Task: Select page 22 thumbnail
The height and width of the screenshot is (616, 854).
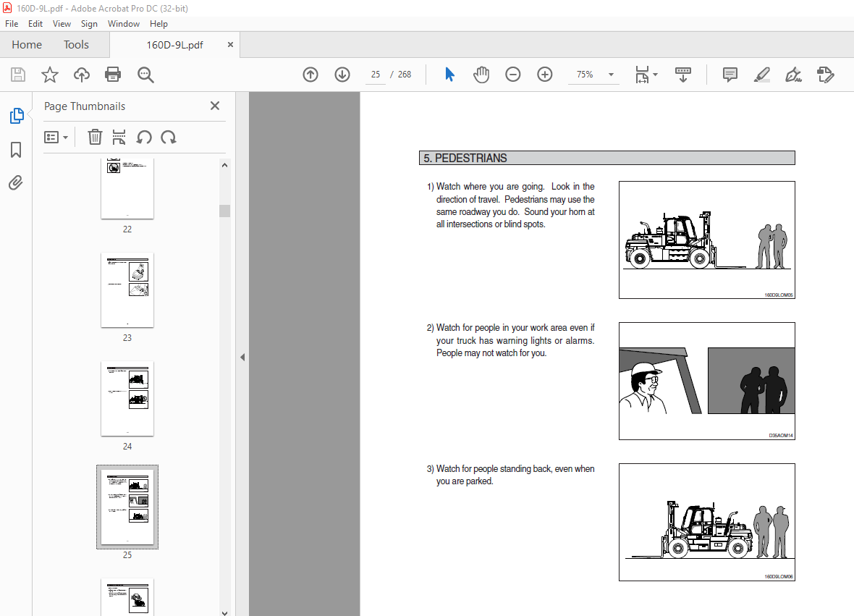Action: (127, 188)
